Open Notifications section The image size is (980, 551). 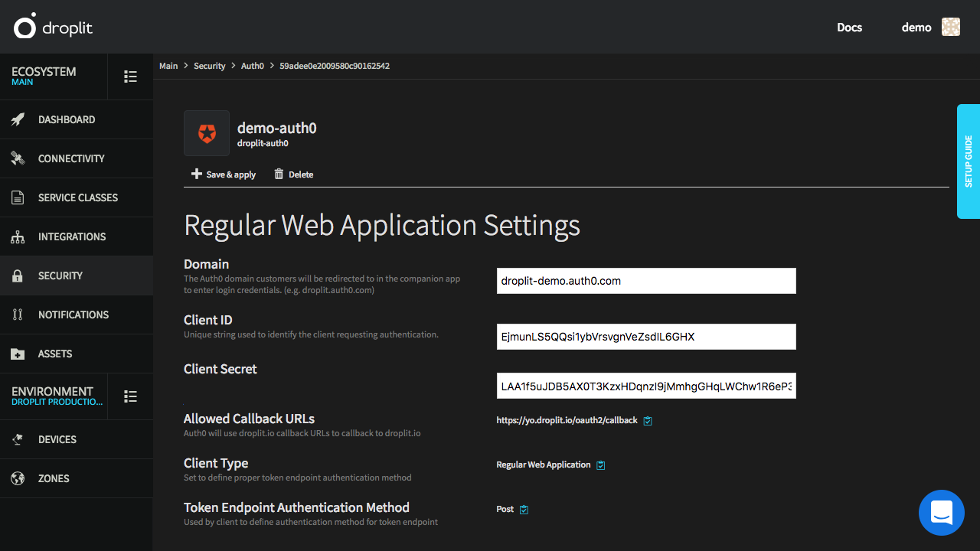click(77, 315)
